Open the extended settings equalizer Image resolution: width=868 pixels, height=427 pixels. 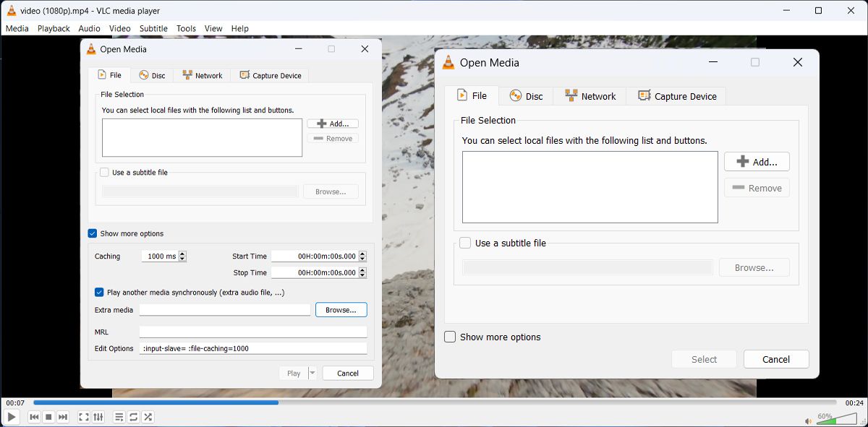click(98, 417)
